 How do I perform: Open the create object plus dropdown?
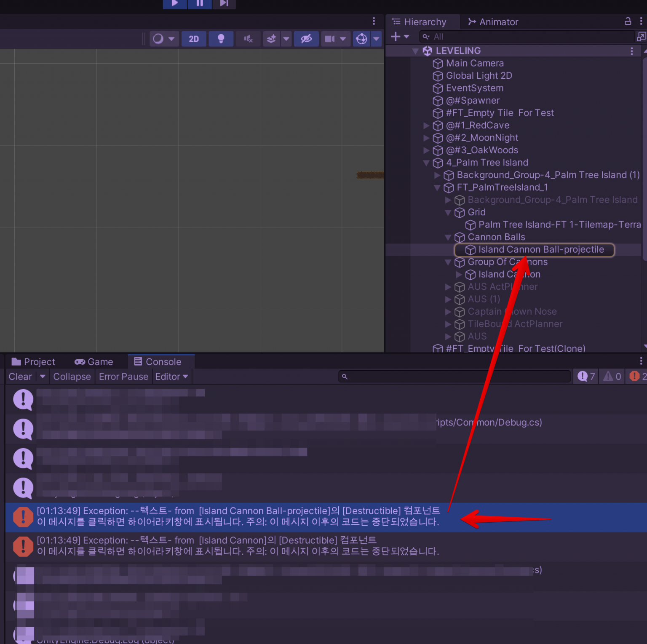pyautogui.click(x=400, y=37)
